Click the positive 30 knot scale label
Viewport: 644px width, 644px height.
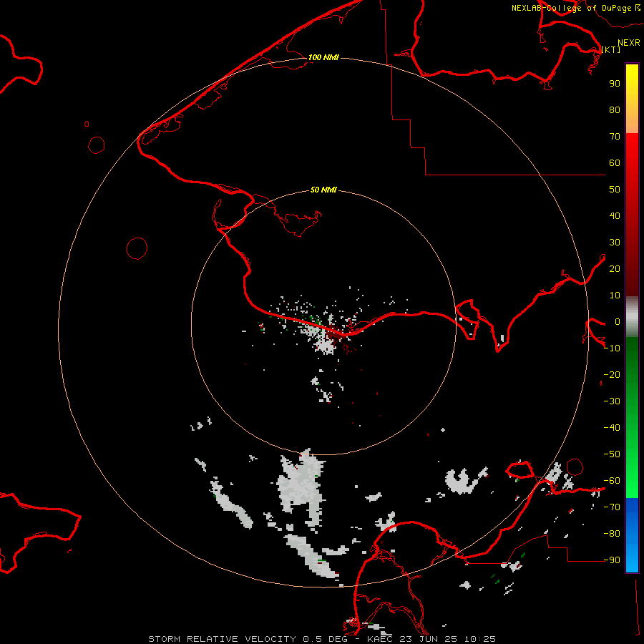click(615, 243)
